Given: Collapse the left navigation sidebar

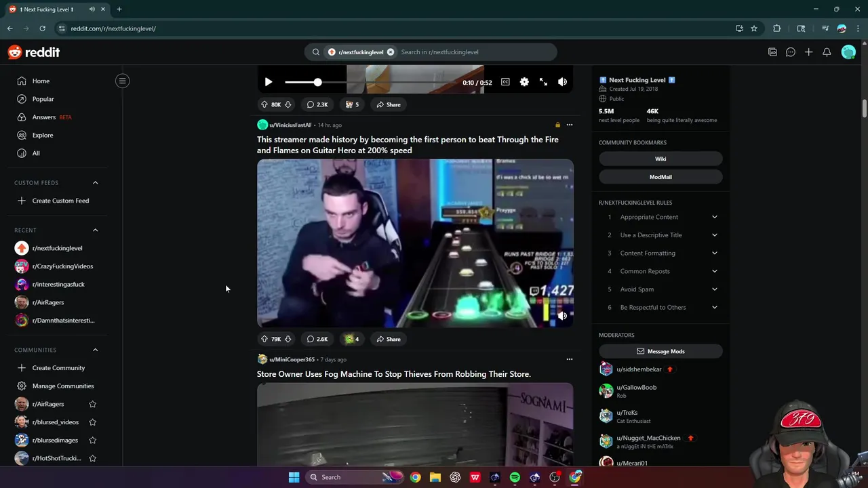Looking at the screenshot, I should point(122,81).
